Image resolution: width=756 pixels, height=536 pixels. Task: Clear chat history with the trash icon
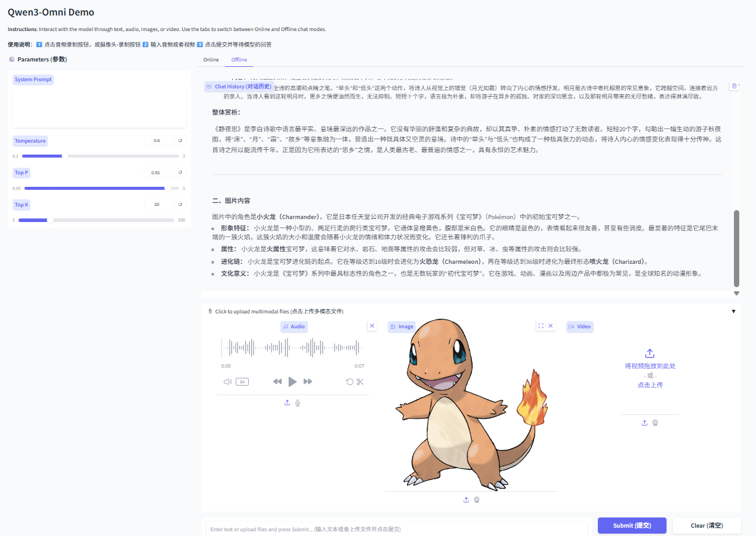tap(734, 86)
